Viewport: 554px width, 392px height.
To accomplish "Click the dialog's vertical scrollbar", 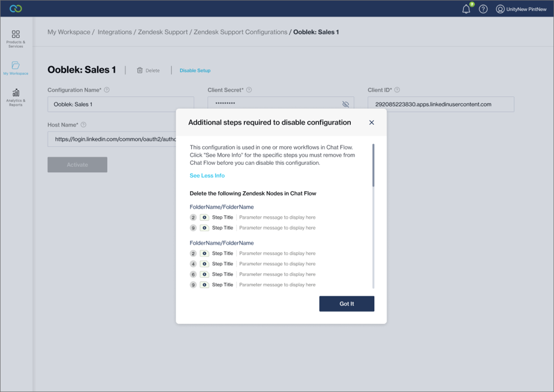I will [x=374, y=165].
